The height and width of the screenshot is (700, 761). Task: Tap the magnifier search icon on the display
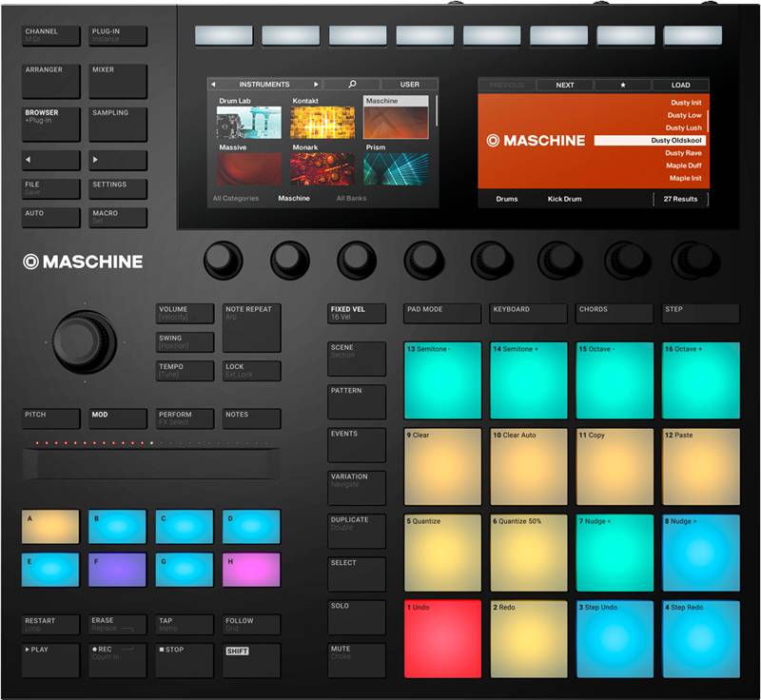click(x=352, y=85)
